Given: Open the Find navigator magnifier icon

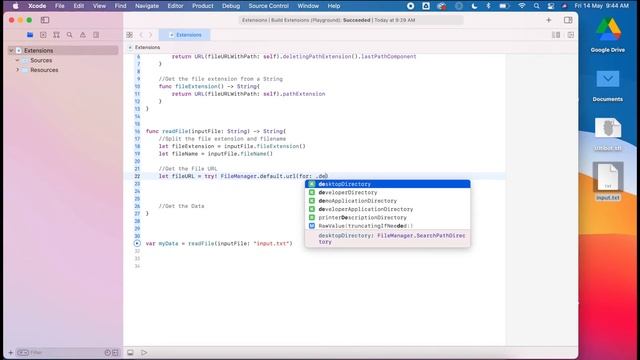Looking at the screenshot, I should (x=70, y=35).
